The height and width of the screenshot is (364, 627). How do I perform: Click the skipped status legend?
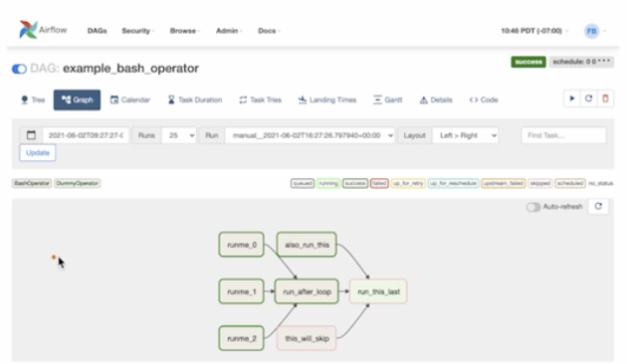click(x=539, y=183)
